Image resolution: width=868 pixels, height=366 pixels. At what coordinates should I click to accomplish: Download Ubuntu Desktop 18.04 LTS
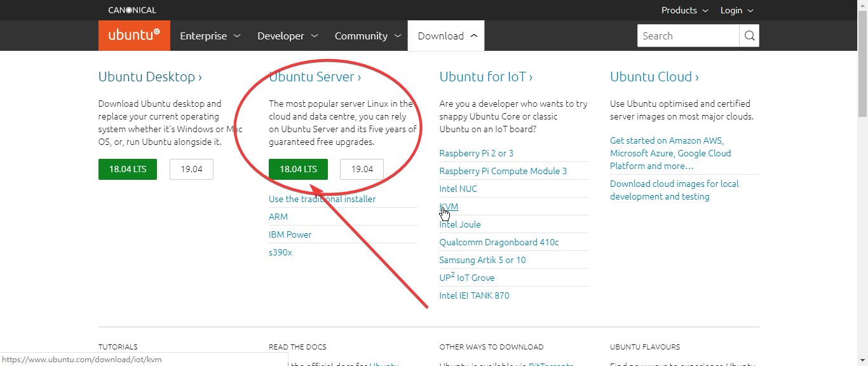[x=128, y=169]
